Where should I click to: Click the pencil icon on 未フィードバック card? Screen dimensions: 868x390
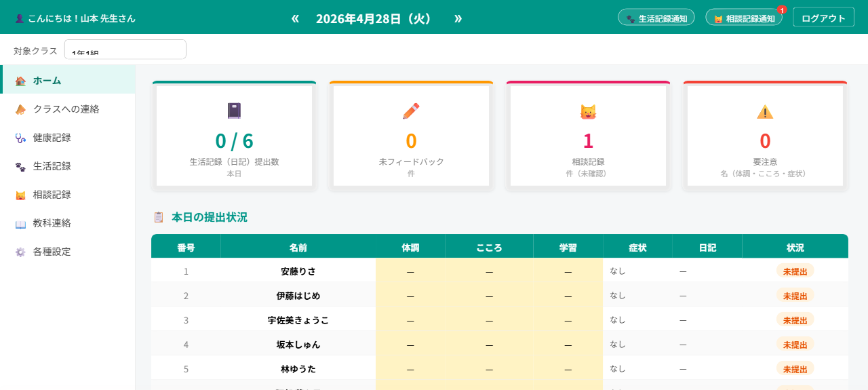coord(411,111)
